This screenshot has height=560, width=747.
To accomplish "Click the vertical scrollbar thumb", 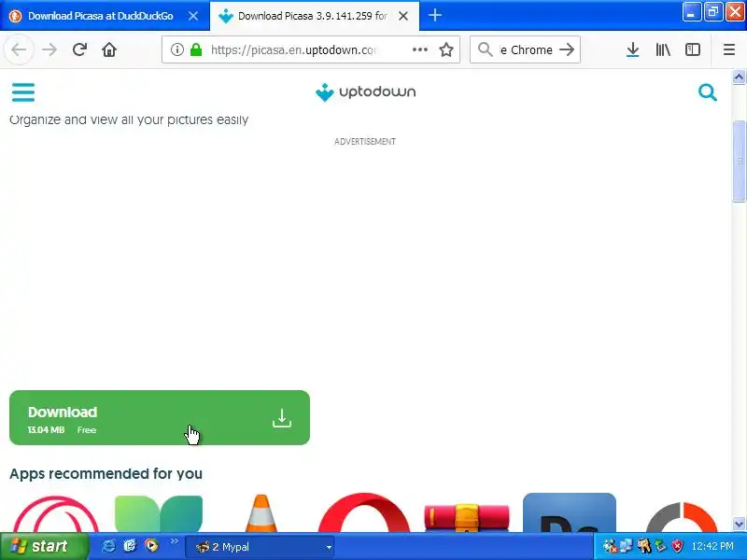I will [739, 161].
